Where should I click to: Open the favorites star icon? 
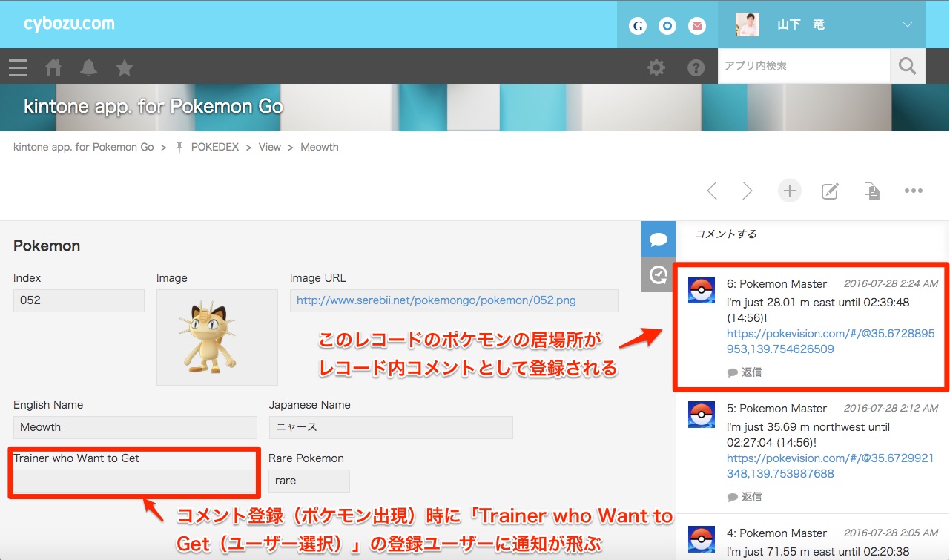125,68
